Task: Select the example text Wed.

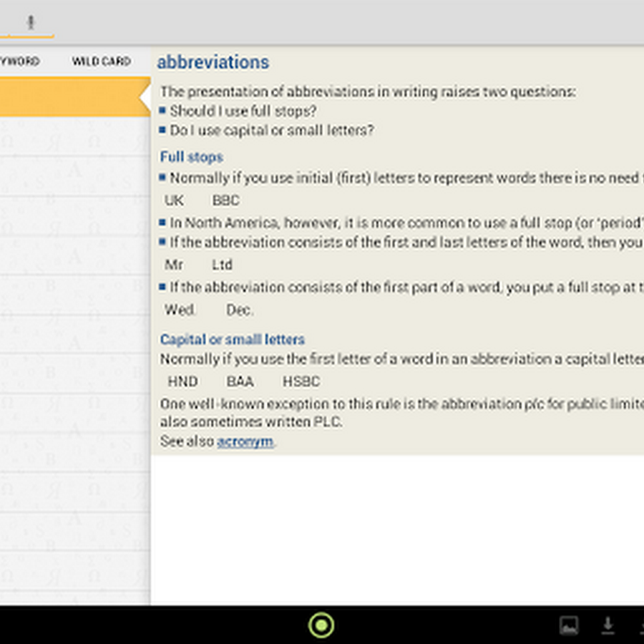Action: click(180, 310)
